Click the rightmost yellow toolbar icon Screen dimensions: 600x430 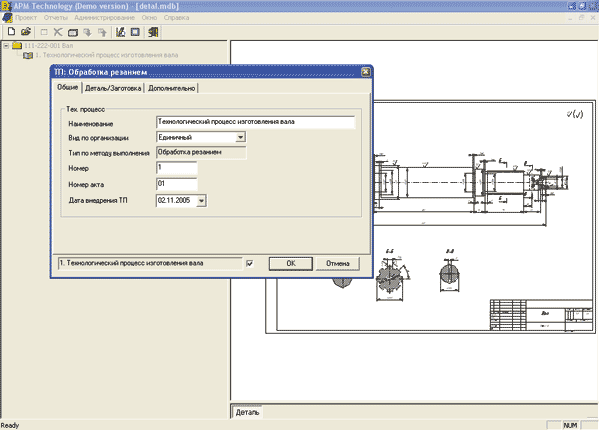click(154, 32)
